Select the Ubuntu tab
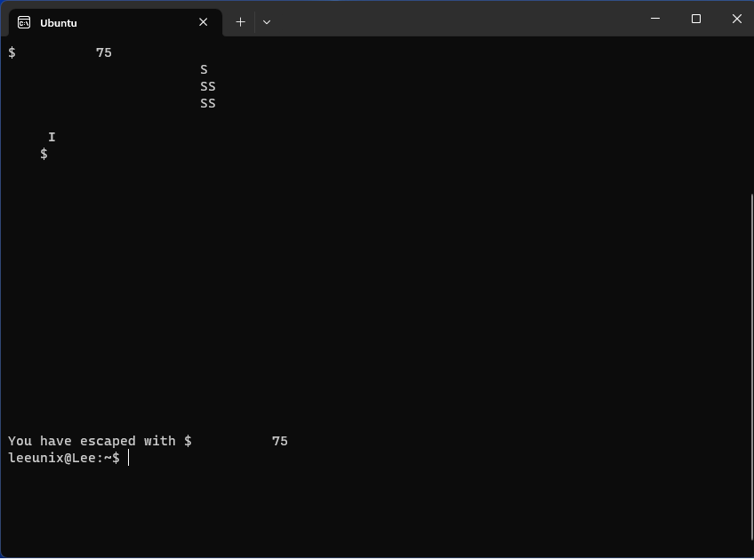The width and height of the screenshot is (754, 560). [x=116, y=22]
